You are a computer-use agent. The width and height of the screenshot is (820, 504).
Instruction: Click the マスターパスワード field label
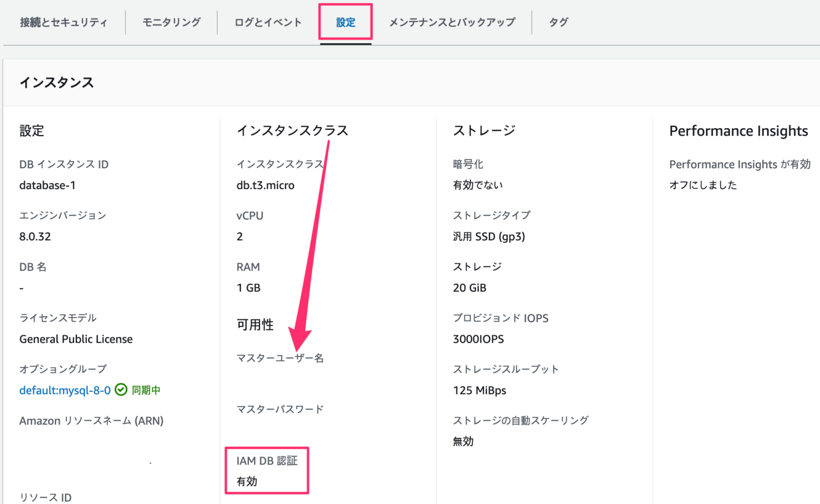280,409
